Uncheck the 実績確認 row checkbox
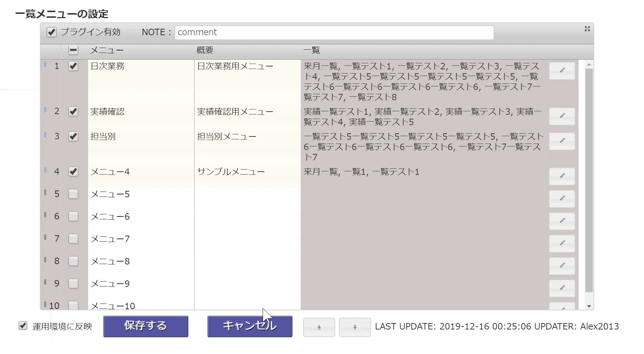 click(x=73, y=112)
